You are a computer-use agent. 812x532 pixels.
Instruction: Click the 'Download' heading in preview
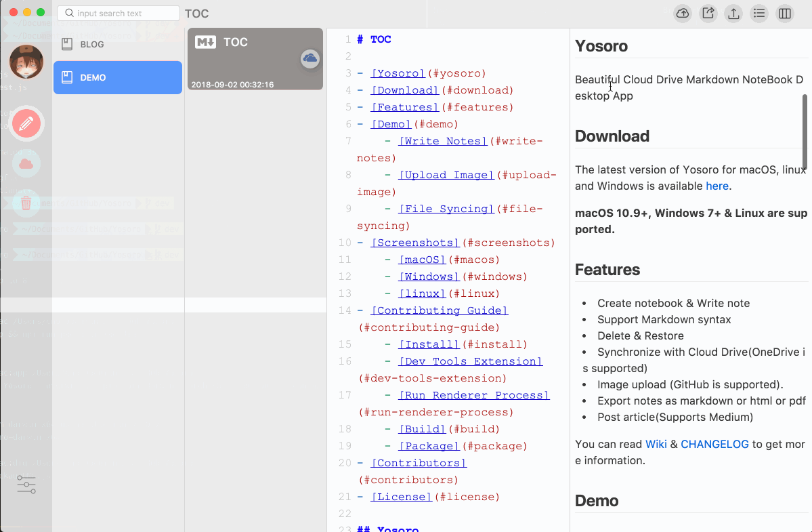point(612,136)
